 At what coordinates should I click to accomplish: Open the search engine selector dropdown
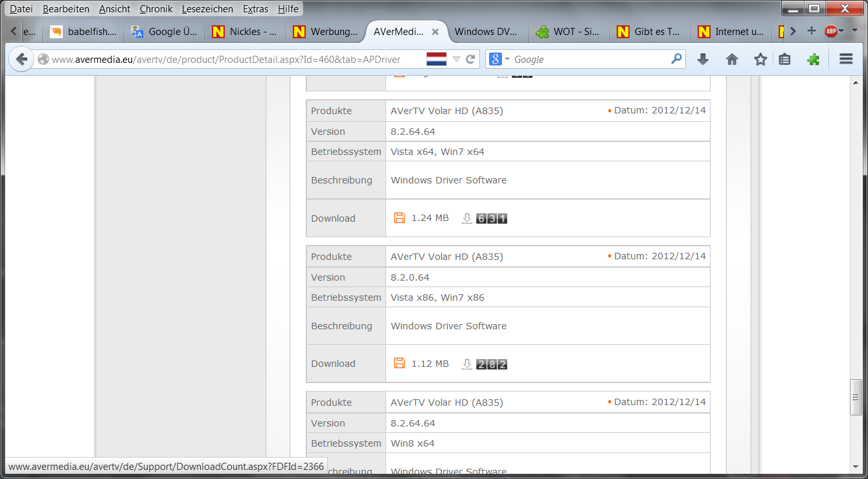click(x=507, y=59)
